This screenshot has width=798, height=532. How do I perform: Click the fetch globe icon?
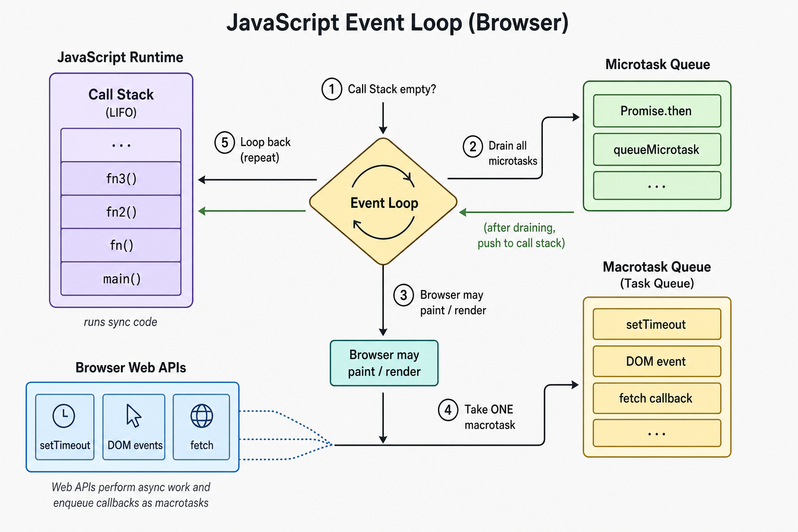[202, 416]
